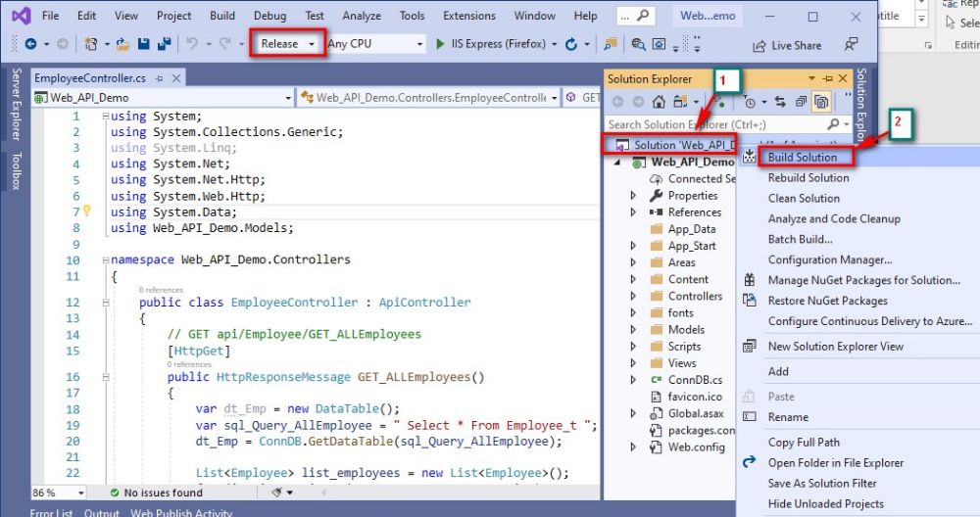Image resolution: width=980 pixels, height=517 pixels.
Task: Toggle the pin on EmployeeController.cs tab
Action: 160,78
